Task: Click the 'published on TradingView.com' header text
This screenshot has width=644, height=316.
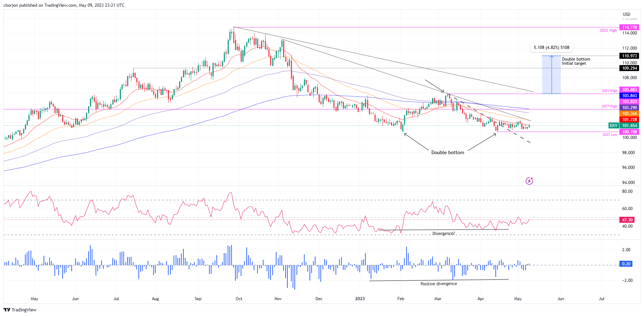Action: coord(47,5)
